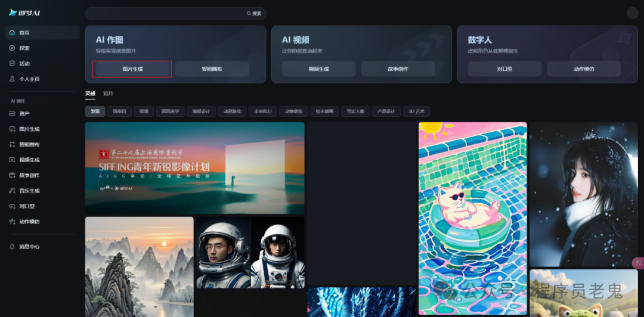Viewport: 644px width, 317px height.
Task: Filter by the 动物萌宠 category chip
Action: 293,111
